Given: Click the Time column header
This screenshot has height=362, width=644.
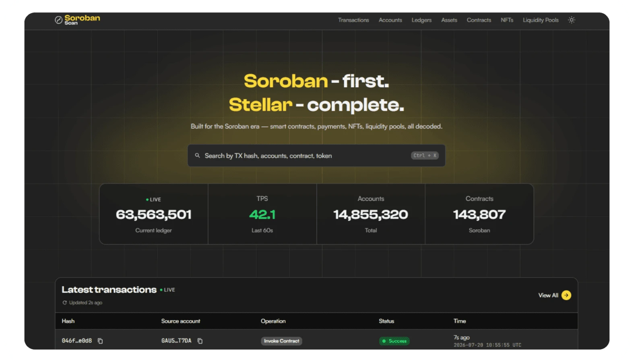Looking at the screenshot, I should 460,321.
